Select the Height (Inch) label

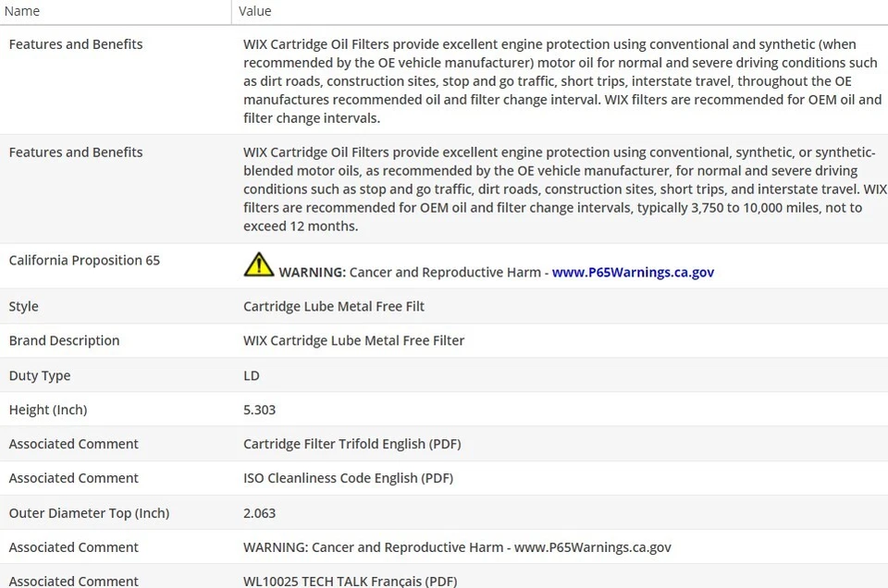point(48,410)
